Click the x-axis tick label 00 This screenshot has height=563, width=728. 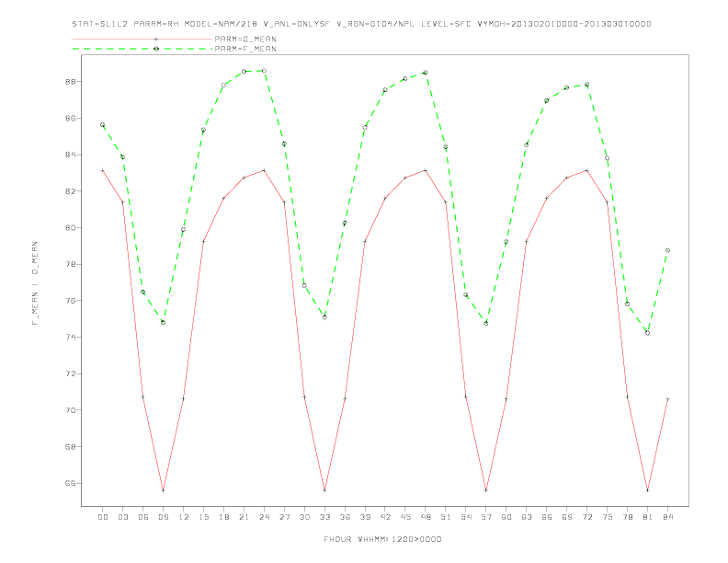point(103,517)
